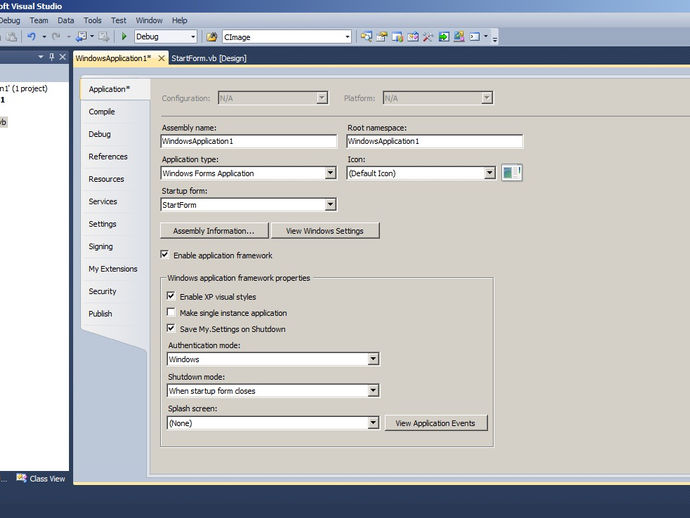Click the Assembly name input field
The width and height of the screenshot is (690, 518).
coord(249,141)
